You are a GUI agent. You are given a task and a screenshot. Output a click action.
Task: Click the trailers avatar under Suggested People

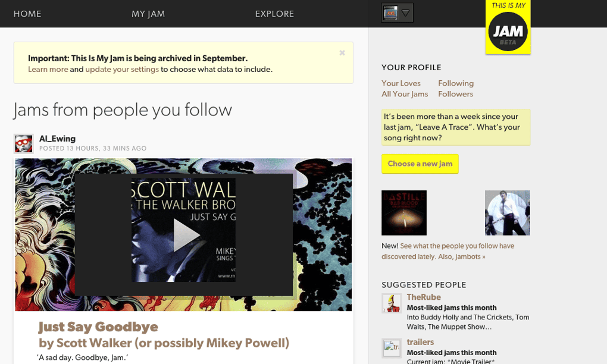391,348
